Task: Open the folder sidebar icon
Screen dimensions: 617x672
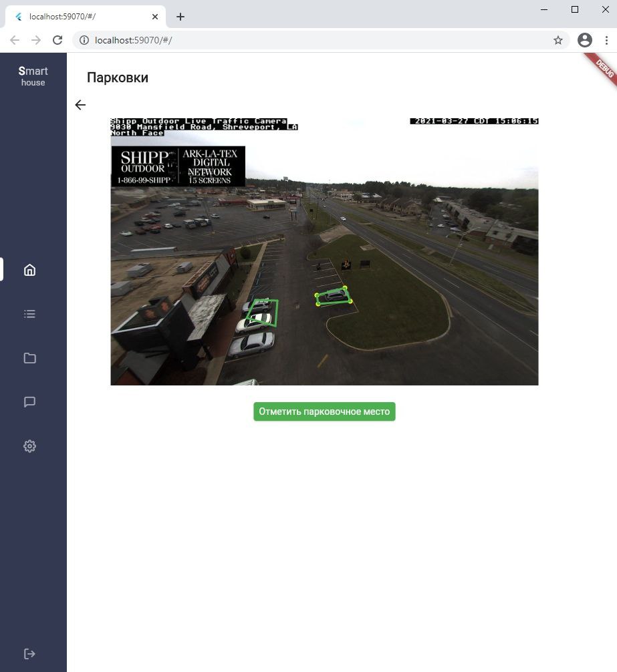Action: (x=29, y=358)
